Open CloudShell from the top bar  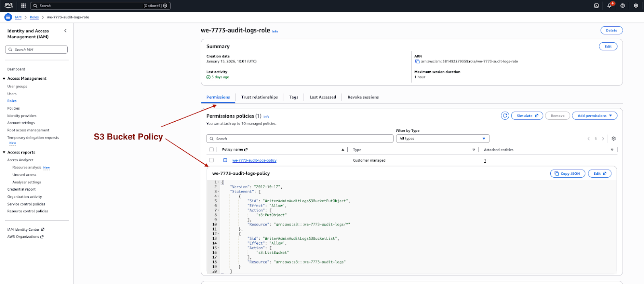pos(597,6)
